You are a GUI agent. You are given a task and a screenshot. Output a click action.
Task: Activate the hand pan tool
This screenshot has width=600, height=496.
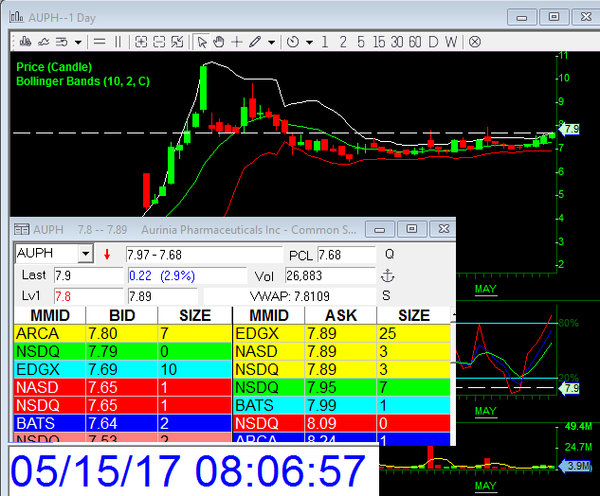tap(219, 41)
